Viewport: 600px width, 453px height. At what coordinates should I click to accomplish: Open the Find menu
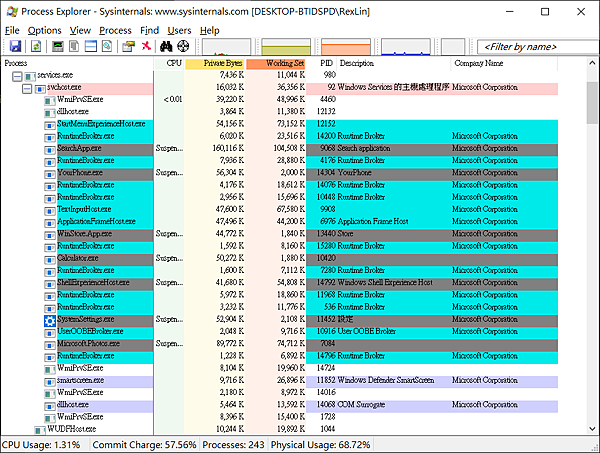click(x=149, y=31)
